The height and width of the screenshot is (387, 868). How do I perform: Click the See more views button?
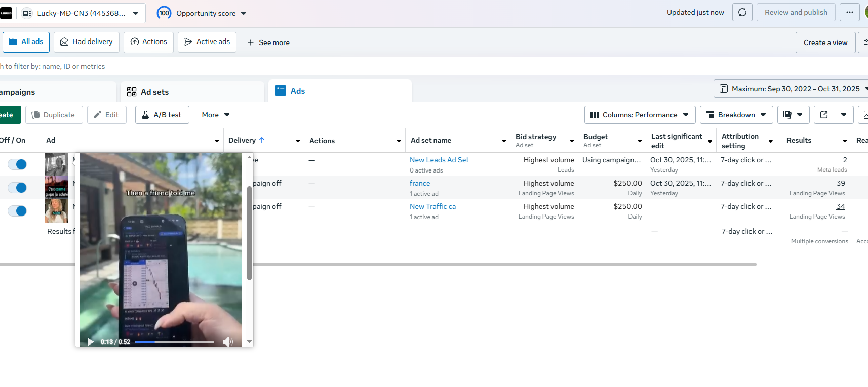[x=268, y=42]
